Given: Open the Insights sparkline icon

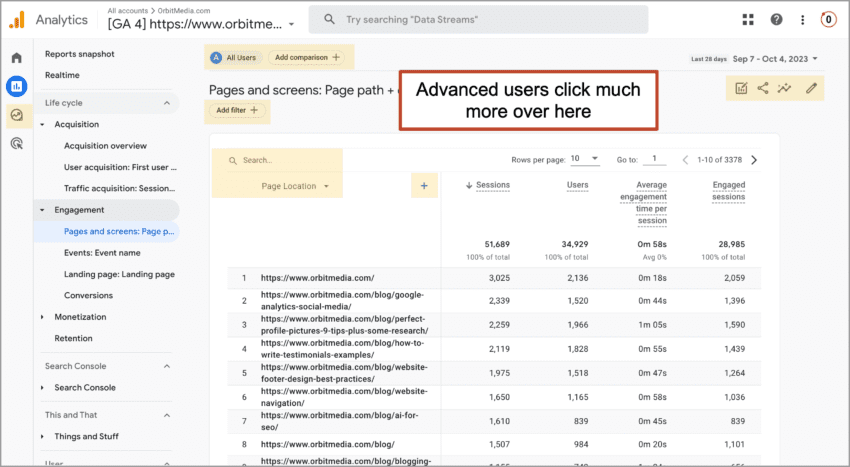Looking at the screenshot, I should [784, 88].
